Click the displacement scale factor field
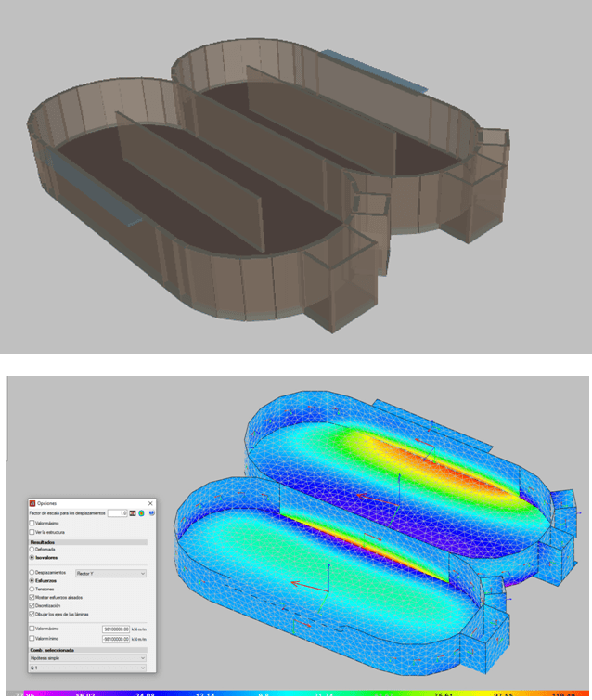 pyautogui.click(x=117, y=513)
